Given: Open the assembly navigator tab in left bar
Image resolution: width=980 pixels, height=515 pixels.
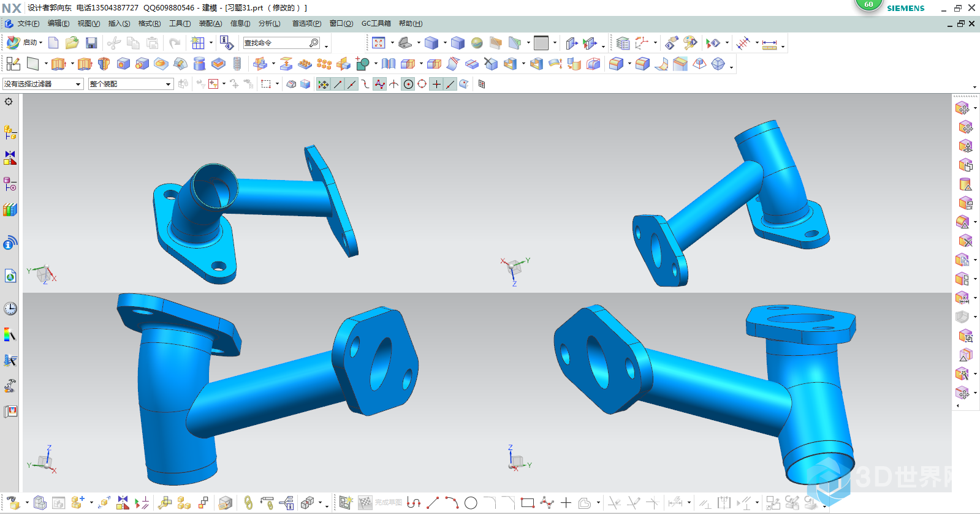Looking at the screenshot, I should (10, 132).
